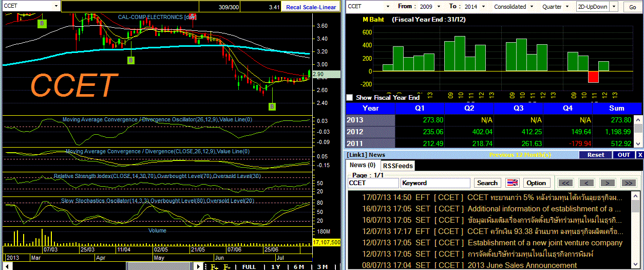Toggle Show Fiscal Year End checkbox
The image size is (644, 270).
pyautogui.click(x=350, y=98)
